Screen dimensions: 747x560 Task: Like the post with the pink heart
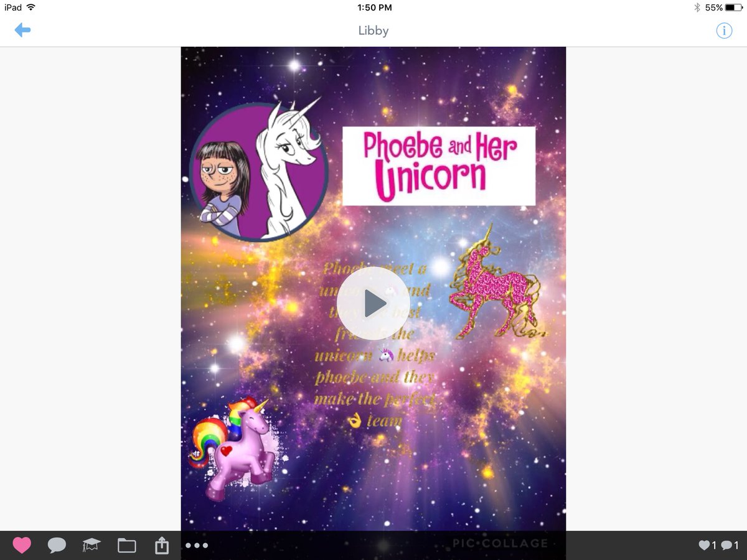tap(22, 546)
